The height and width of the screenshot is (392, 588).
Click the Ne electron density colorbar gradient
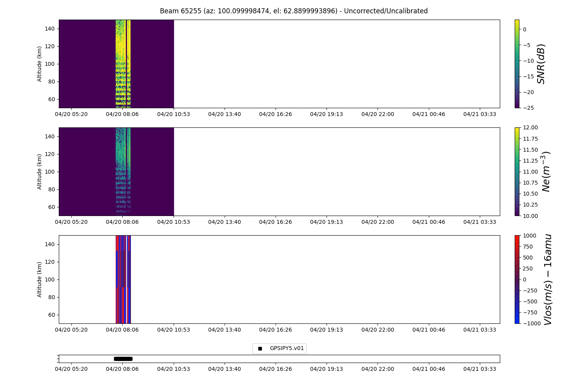[517, 172]
